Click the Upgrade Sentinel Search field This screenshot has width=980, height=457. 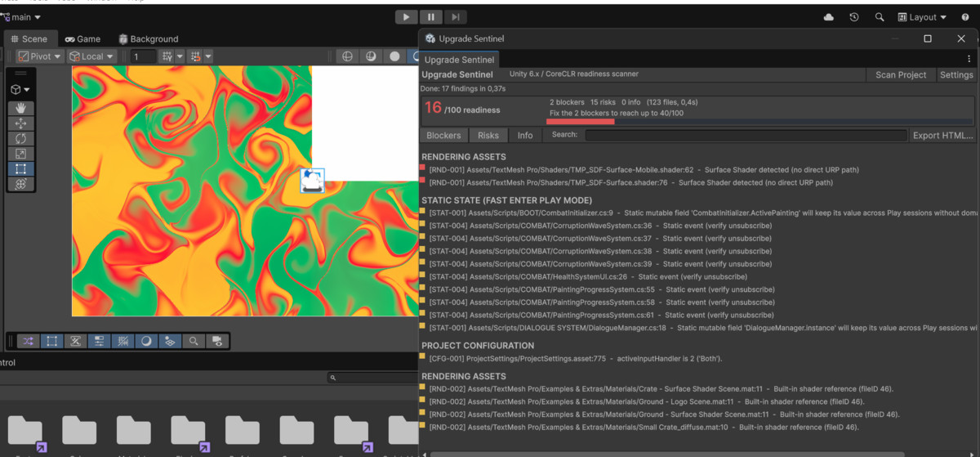[x=746, y=135]
